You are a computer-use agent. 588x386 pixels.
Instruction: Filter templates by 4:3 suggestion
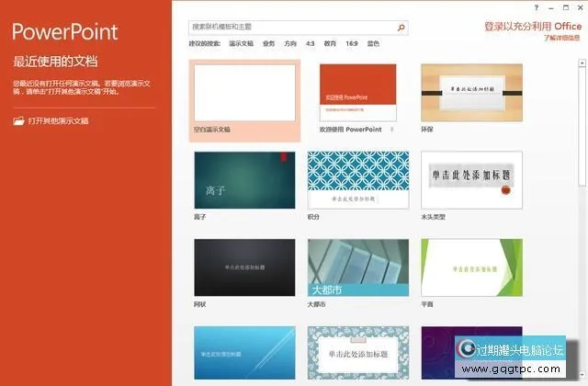(310, 43)
